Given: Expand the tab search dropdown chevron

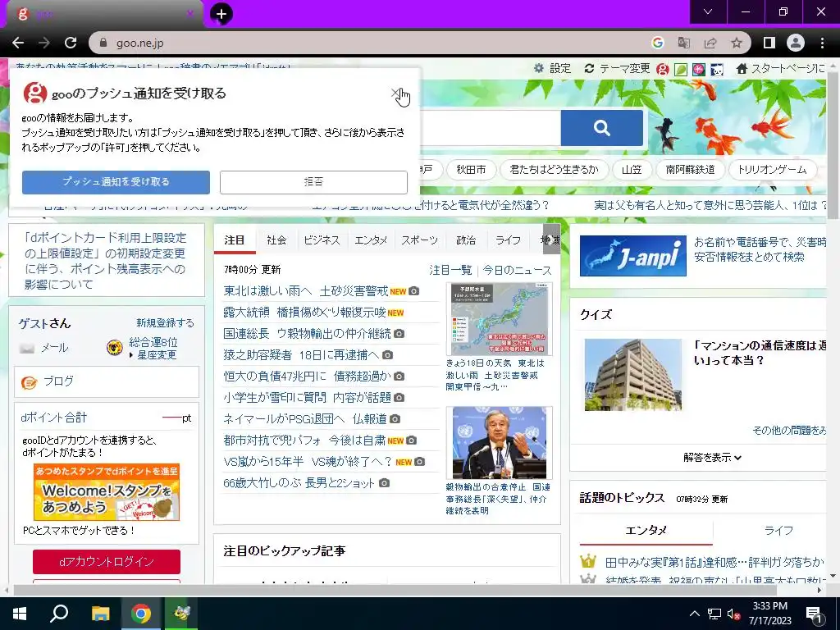Looking at the screenshot, I should pos(708,11).
